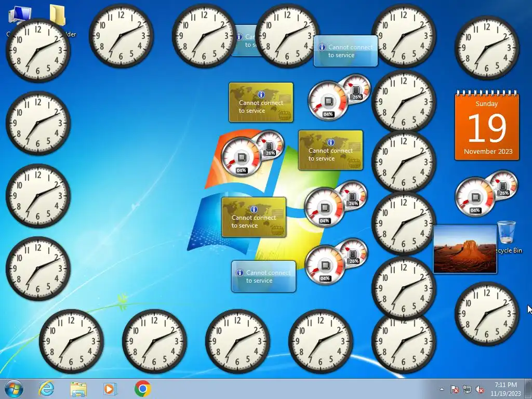532x399 pixels.
Task: Click the clock gadget in the bottom-right corner
Action: [487, 314]
